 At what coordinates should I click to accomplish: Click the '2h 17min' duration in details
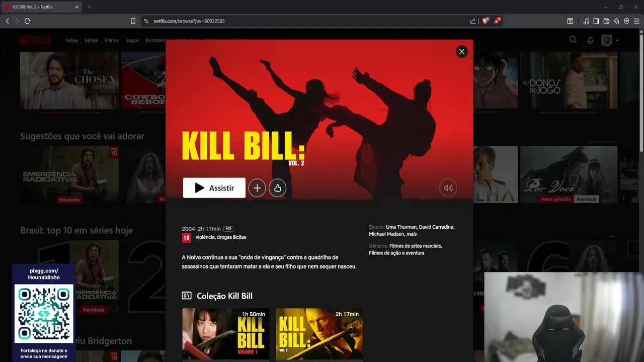coord(209,229)
